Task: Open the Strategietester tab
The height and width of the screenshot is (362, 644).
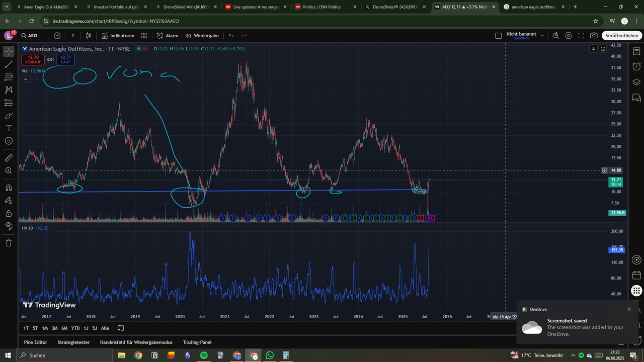Action: click(73, 342)
